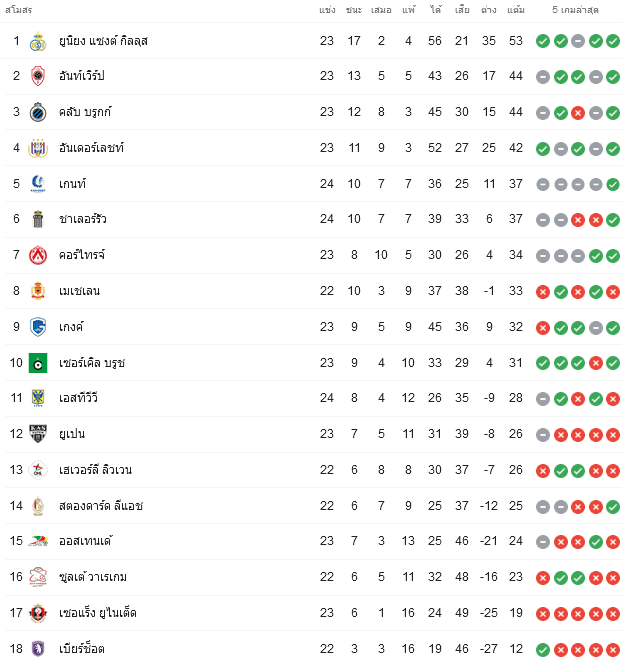Click the Beerschot purple crest in row 18
The height and width of the screenshot is (658, 625).
(x=38, y=648)
